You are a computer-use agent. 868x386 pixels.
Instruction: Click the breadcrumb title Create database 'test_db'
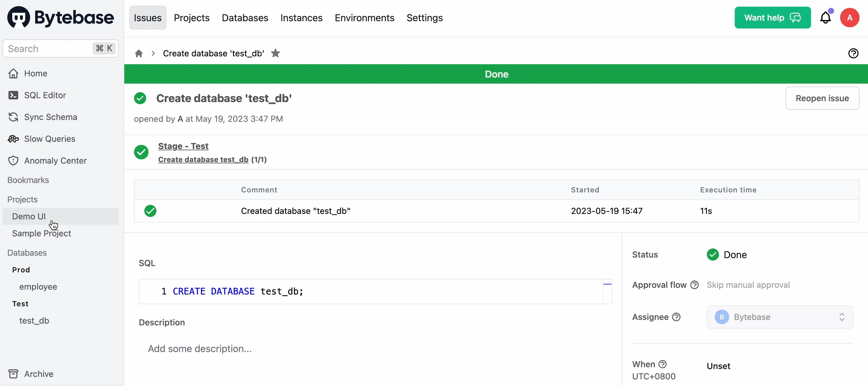213,53
